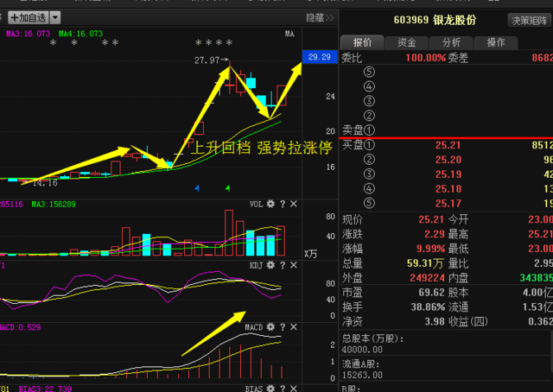Click the MA indicator label on chart
The height and width of the screenshot is (392, 553).
tap(289, 34)
